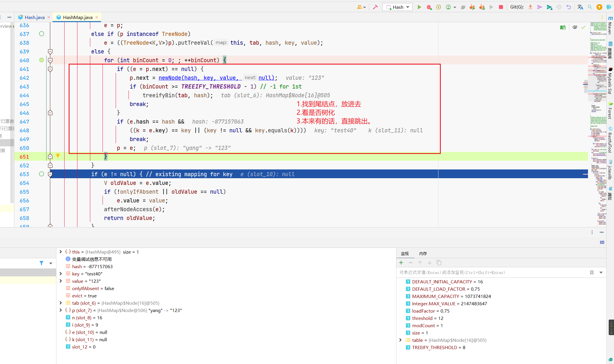Open Code With Me users dropdown
Image resolution: width=614 pixels, height=364 pixels.
[361, 7]
